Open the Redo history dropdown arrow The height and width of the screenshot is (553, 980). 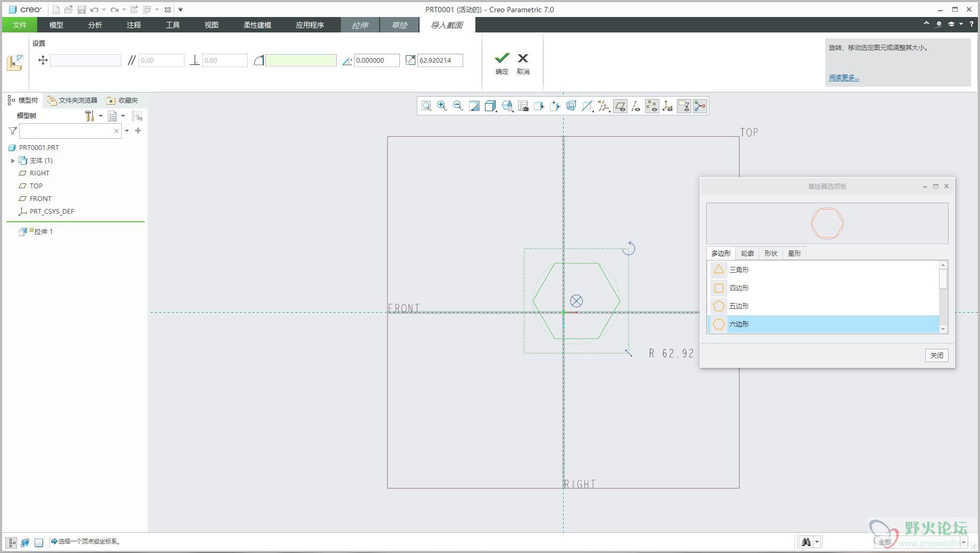pyautogui.click(x=124, y=10)
